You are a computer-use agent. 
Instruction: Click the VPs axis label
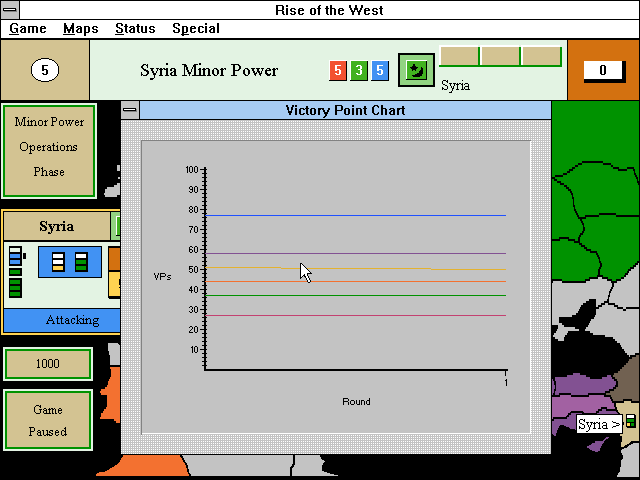click(162, 277)
